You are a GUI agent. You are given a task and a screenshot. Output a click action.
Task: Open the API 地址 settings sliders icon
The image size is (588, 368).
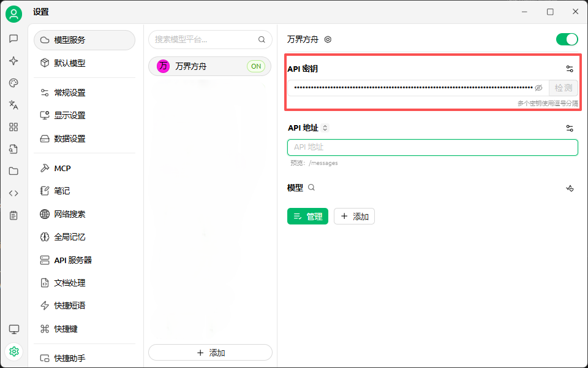tap(570, 128)
